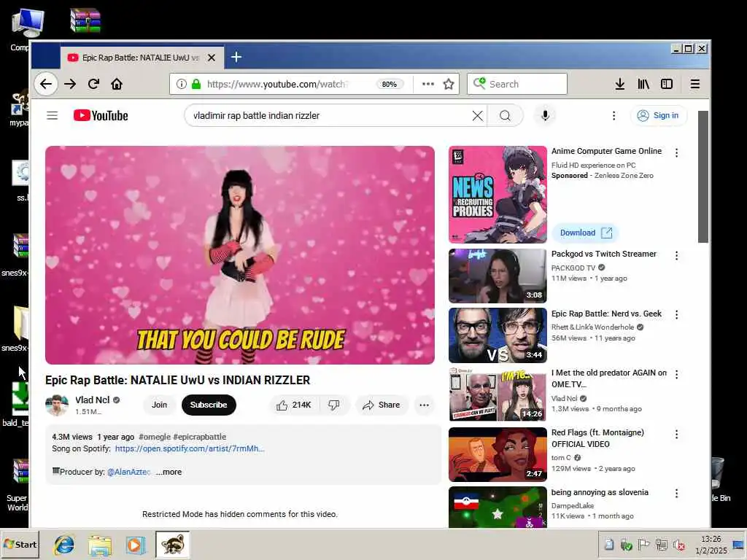The image size is (747, 560).
Task: Reload the page with the refresh icon
Action: pos(93,85)
